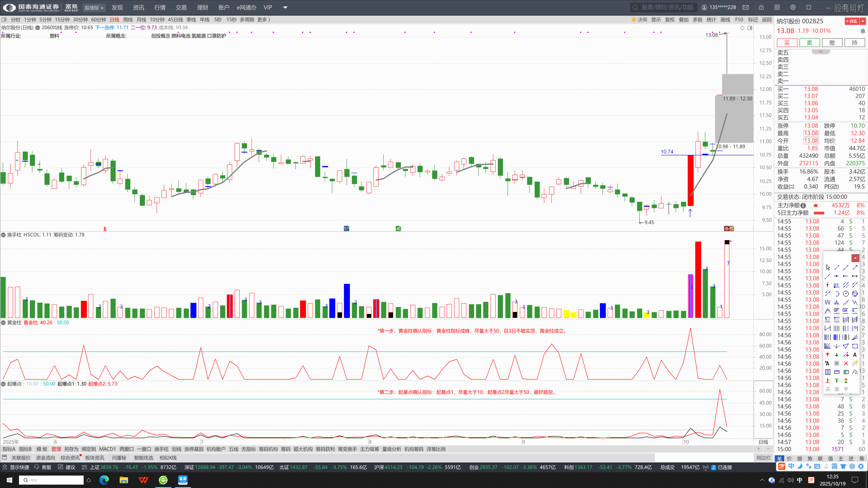Click the price alert bell icon
This screenshot has width=868, height=488.
pos(863,31)
